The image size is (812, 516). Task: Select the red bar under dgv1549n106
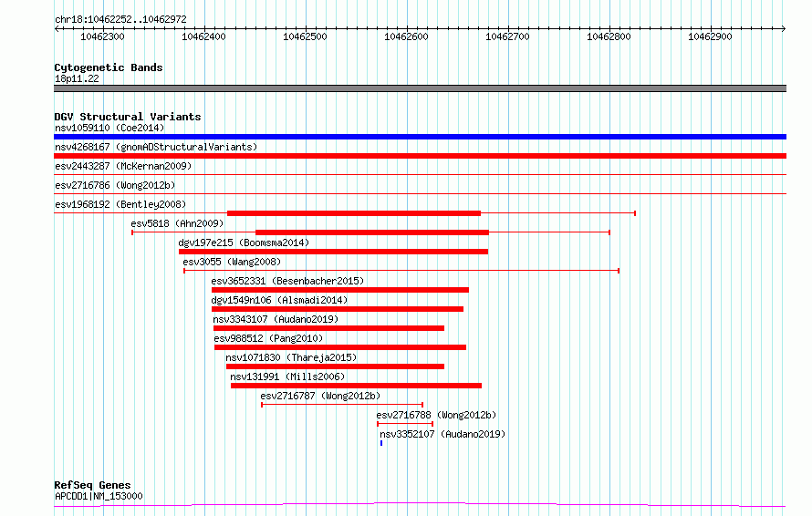pyautogui.click(x=338, y=309)
